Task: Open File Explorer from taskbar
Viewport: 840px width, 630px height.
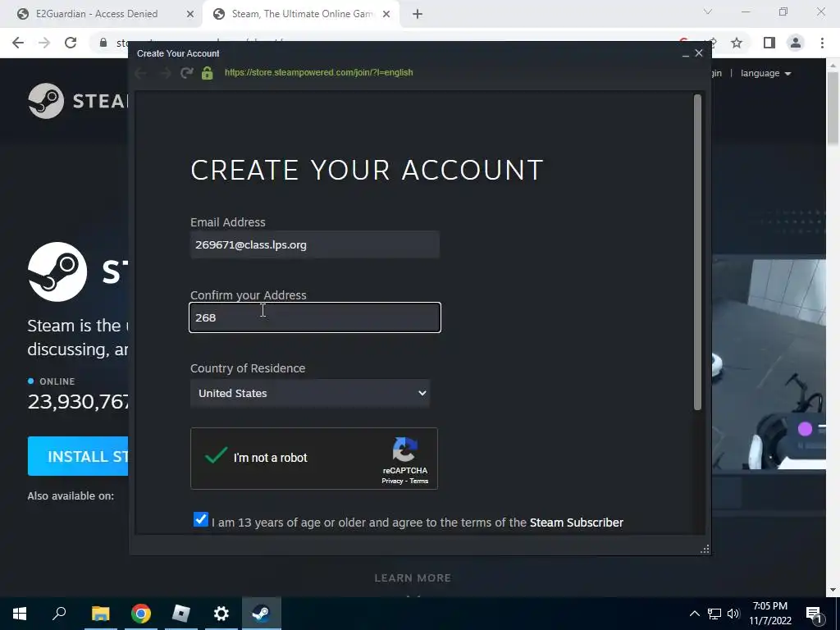Action: click(x=100, y=614)
